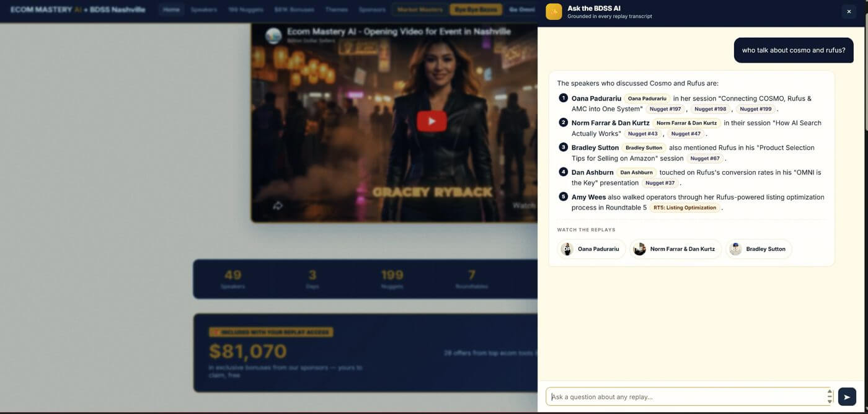Click the input field's down stepper arrow

tap(830, 401)
